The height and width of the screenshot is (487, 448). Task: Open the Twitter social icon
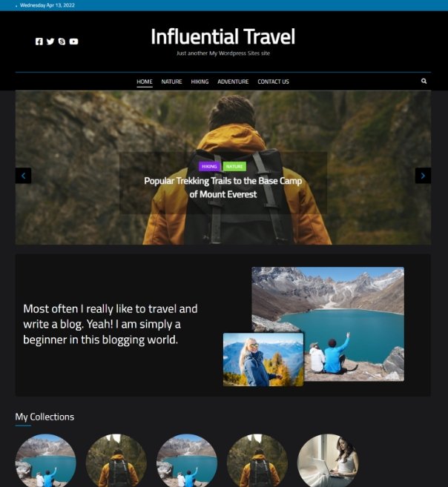pos(50,42)
